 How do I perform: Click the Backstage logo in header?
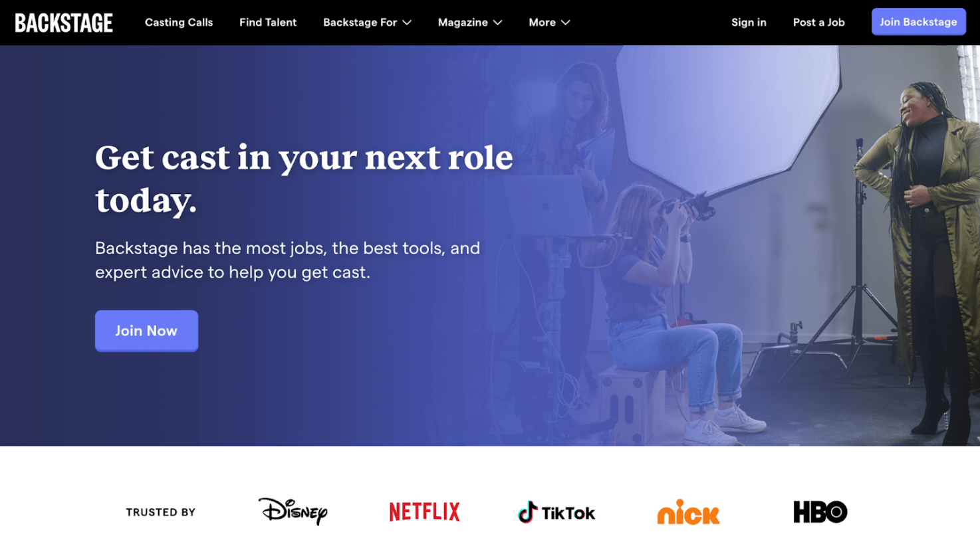pos(64,23)
